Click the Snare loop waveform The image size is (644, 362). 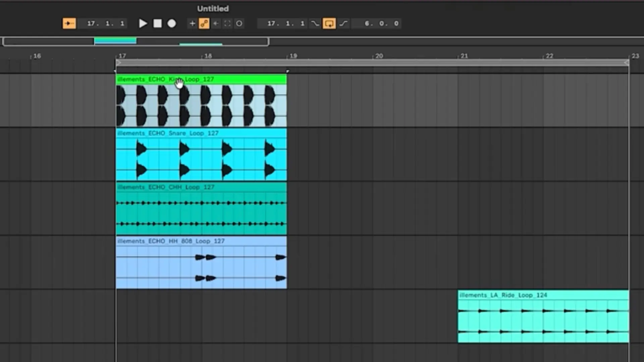[x=201, y=159]
